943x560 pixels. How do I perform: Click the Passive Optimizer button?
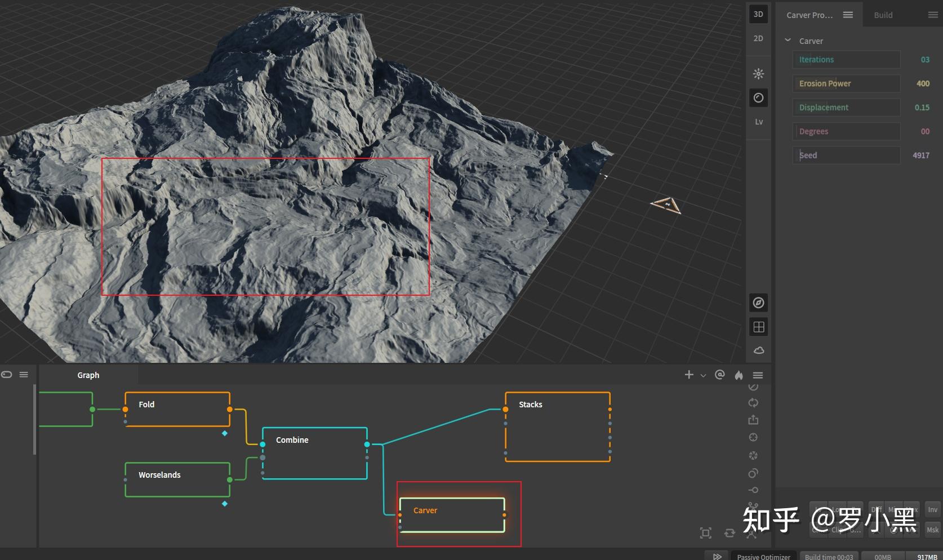tap(763, 557)
